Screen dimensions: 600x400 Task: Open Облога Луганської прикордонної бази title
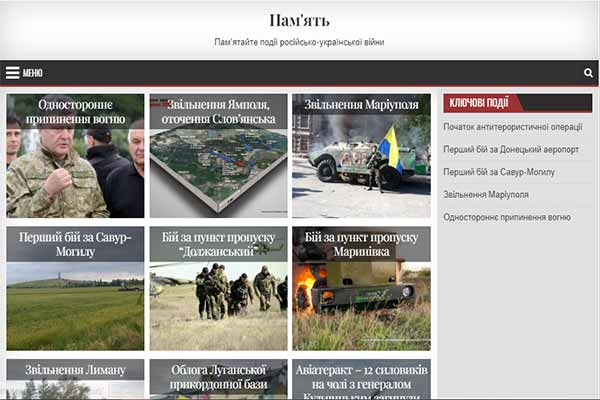point(218,377)
